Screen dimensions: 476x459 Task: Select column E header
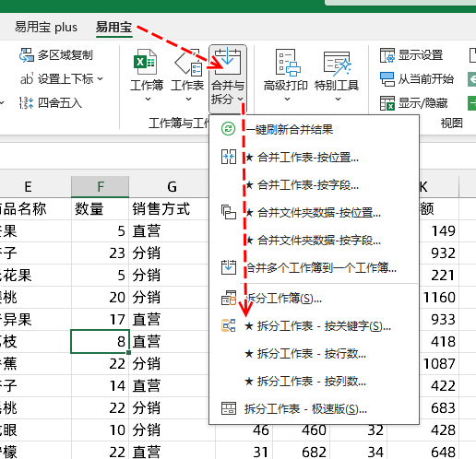tap(35, 186)
